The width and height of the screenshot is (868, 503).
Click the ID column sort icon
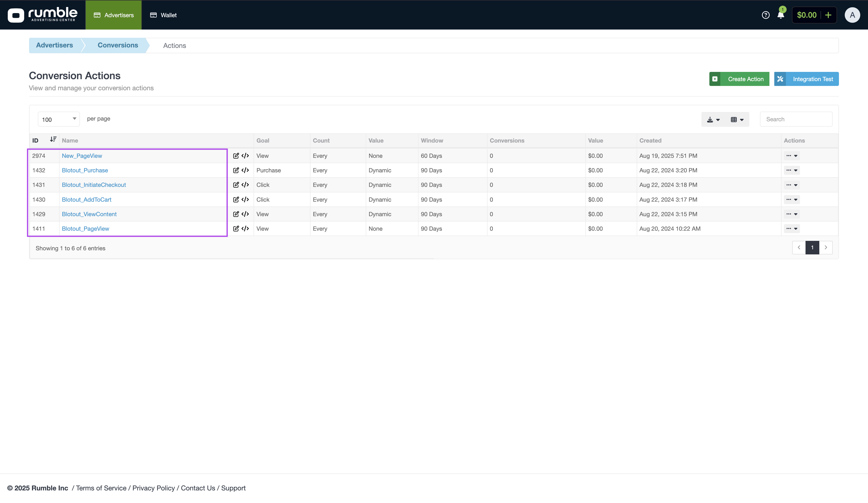pos(53,139)
